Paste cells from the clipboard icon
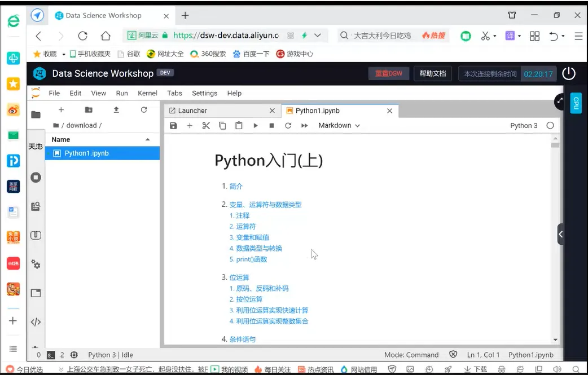Screen dimensions: 588x375 pos(239,126)
